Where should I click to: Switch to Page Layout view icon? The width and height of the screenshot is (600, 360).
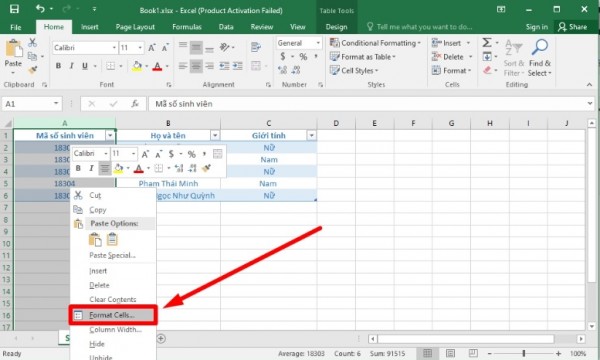pyautogui.click(x=450, y=353)
